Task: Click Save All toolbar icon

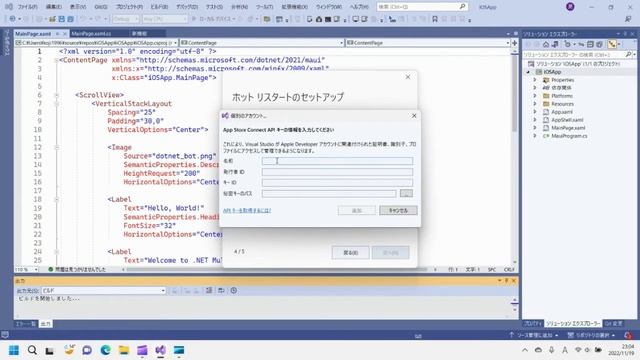Action: [70, 19]
